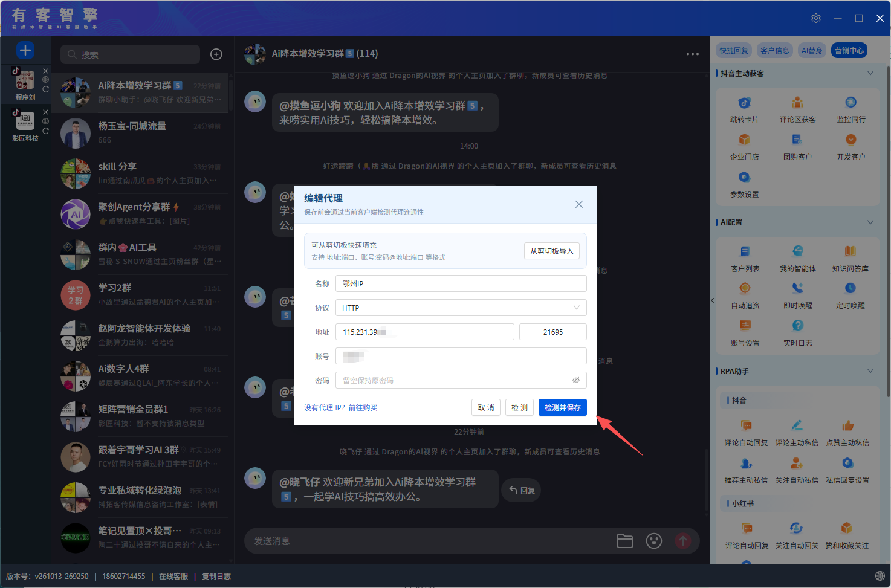
Task: Toggle password visibility eye icon
Action: tap(576, 380)
